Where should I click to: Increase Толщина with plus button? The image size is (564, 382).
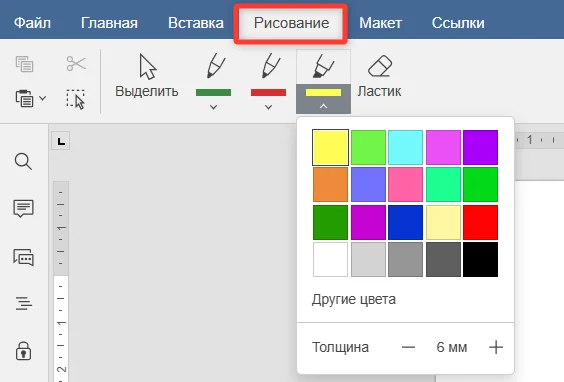[496, 347]
